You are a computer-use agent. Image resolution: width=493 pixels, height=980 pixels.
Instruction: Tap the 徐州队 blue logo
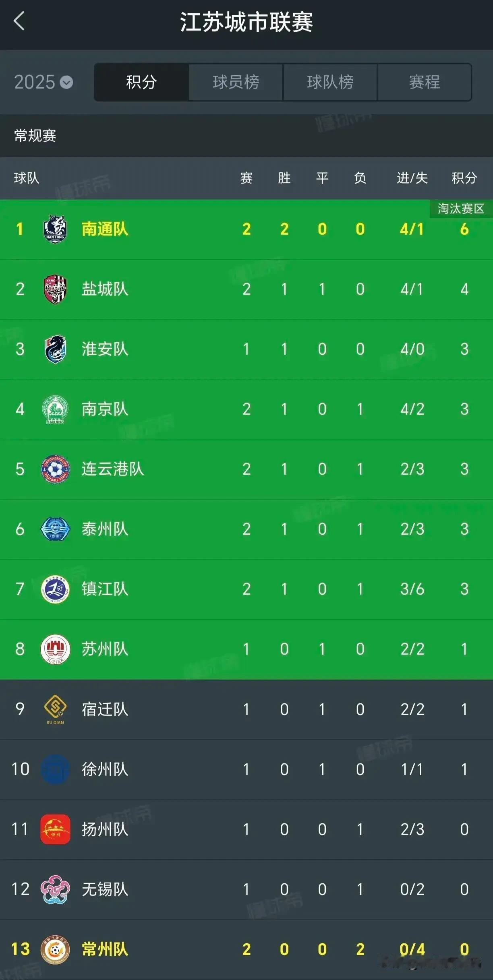pos(55,769)
